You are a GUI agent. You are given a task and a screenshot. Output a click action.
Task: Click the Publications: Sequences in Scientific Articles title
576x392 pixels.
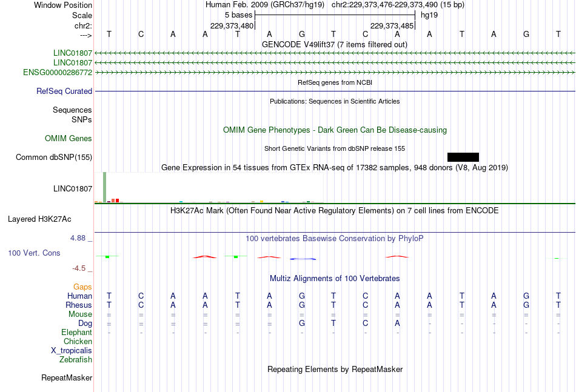coord(335,101)
